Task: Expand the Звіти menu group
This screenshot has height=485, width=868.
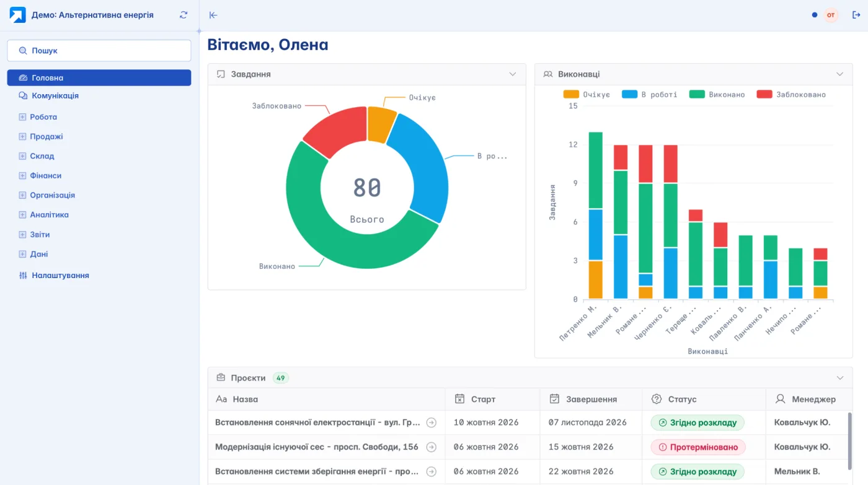Action: pyautogui.click(x=23, y=235)
